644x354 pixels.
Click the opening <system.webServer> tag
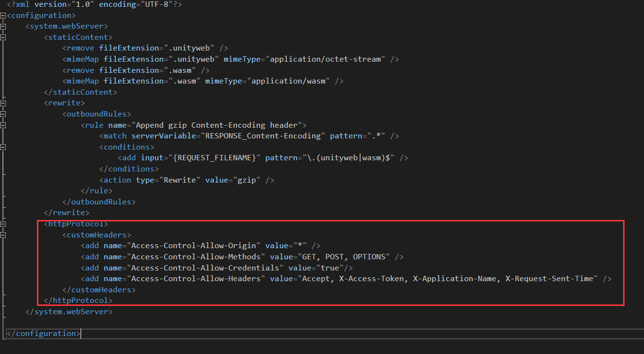pos(67,26)
